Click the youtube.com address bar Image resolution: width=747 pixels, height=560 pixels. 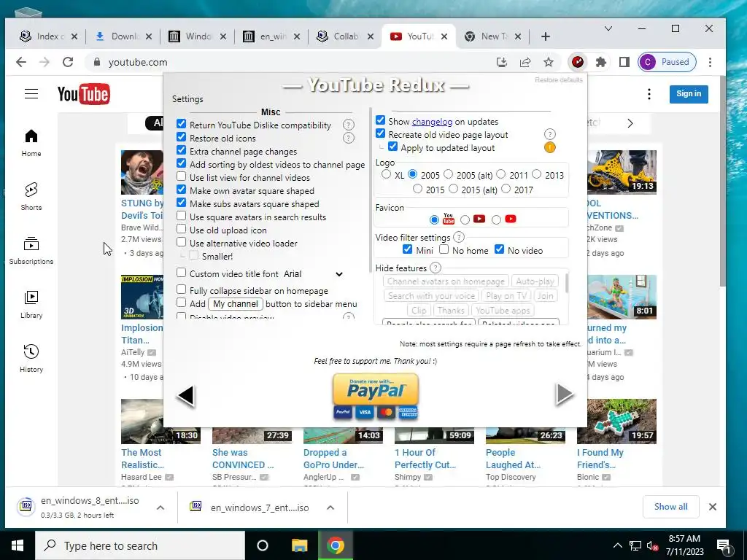288,62
